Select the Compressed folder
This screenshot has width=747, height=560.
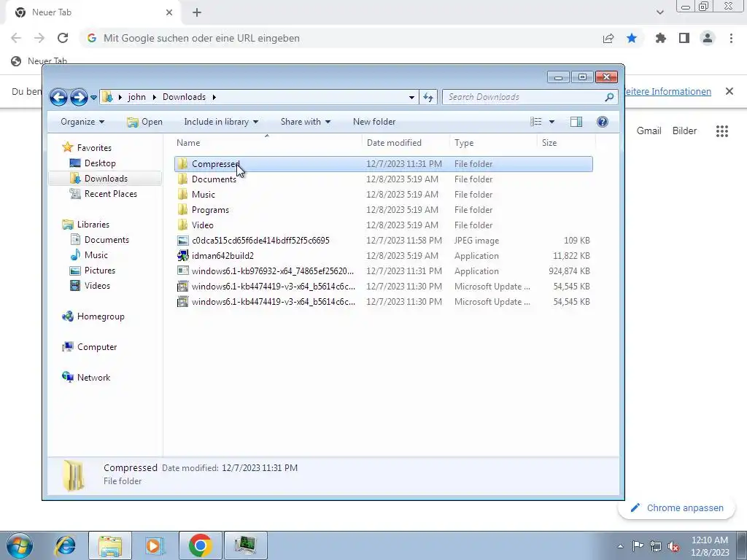tap(384, 164)
